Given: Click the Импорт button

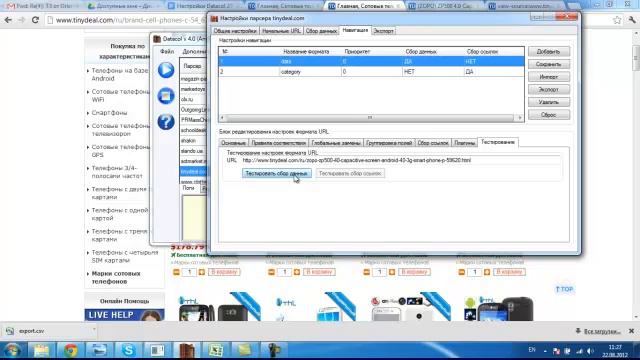Looking at the screenshot, I should coord(549,77).
